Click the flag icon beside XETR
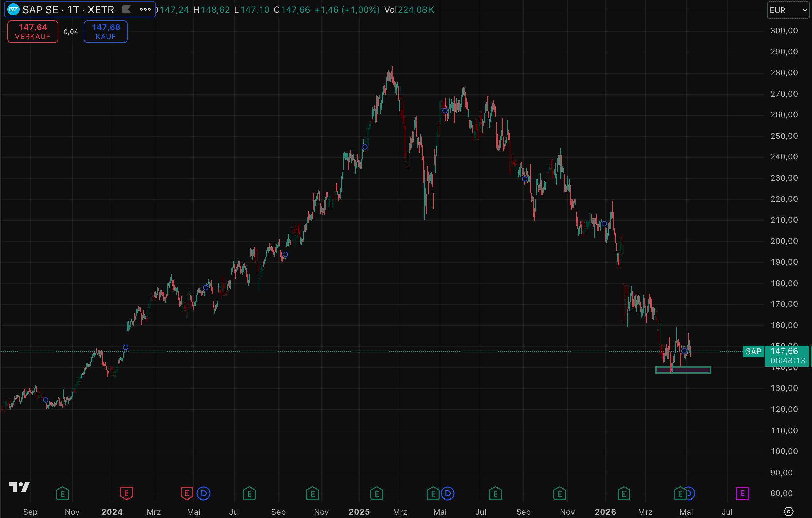This screenshot has width=812, height=518. 126,10
